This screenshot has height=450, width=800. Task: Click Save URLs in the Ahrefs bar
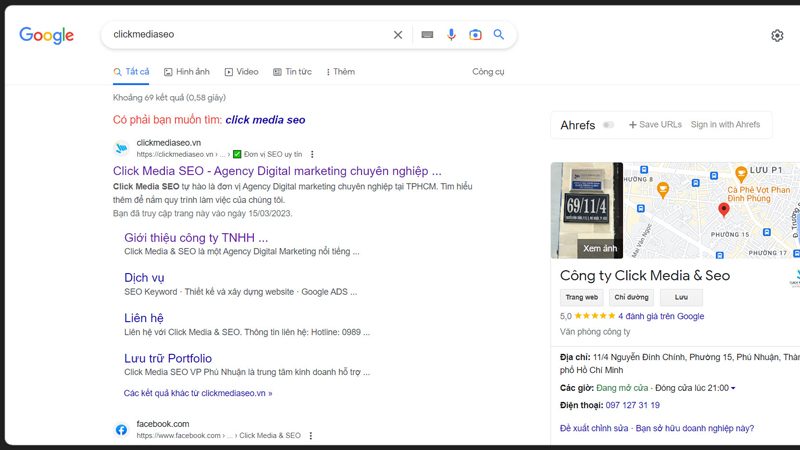pos(655,124)
